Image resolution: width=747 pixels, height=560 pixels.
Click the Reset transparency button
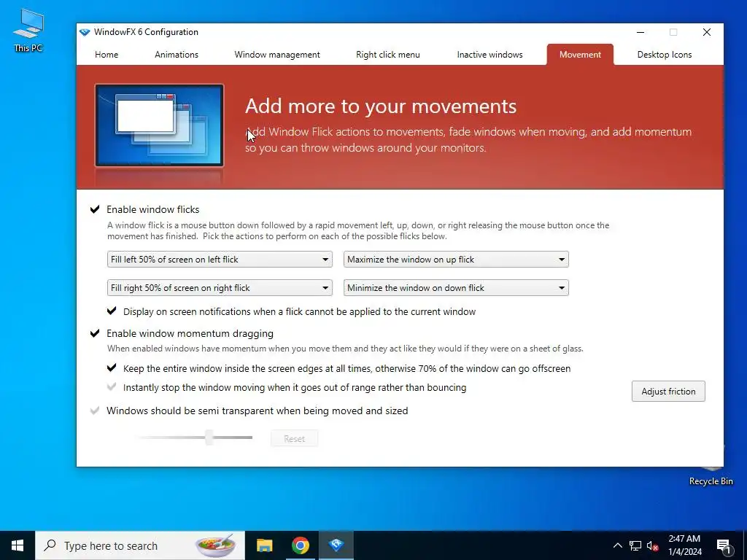(295, 438)
